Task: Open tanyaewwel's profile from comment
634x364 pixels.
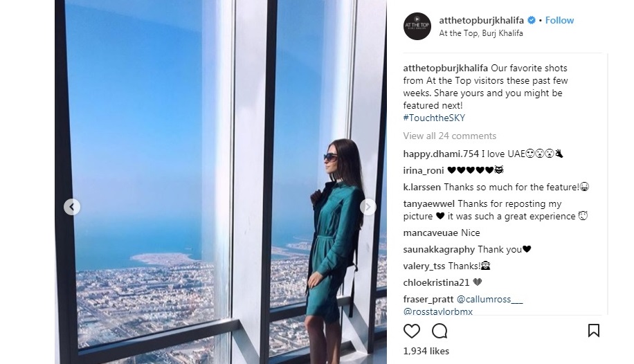Action: [x=429, y=204]
